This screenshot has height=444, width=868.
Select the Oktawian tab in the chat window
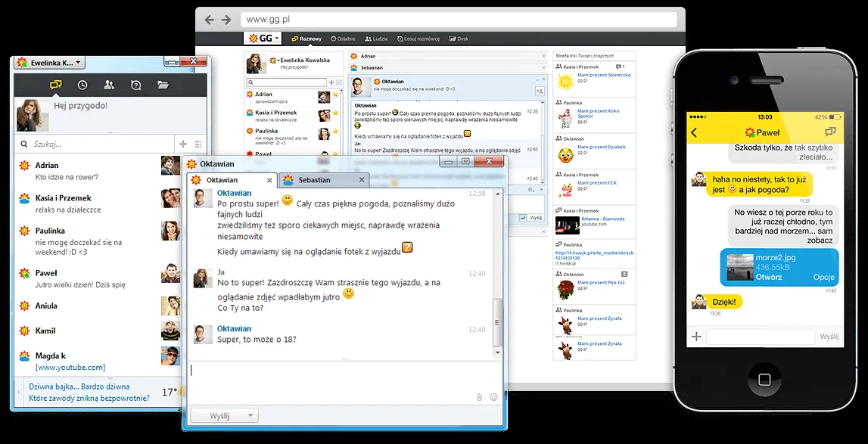[232, 180]
